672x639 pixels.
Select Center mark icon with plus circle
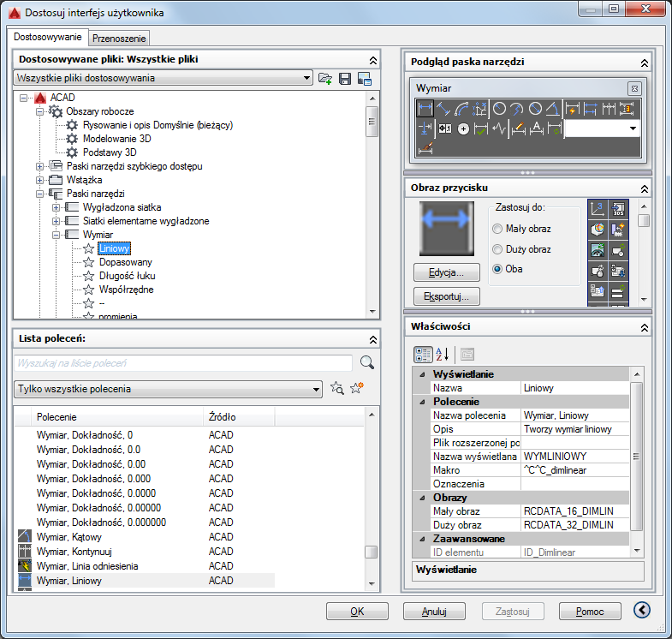[x=463, y=128]
